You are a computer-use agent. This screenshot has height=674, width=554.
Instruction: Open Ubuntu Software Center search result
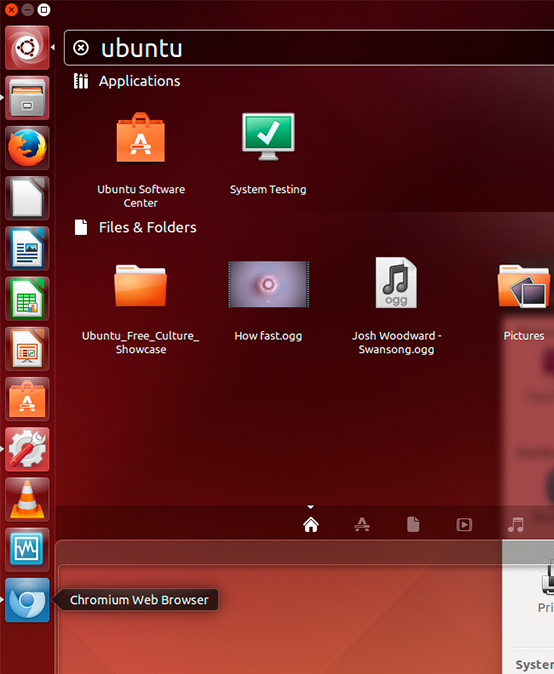tap(141, 160)
